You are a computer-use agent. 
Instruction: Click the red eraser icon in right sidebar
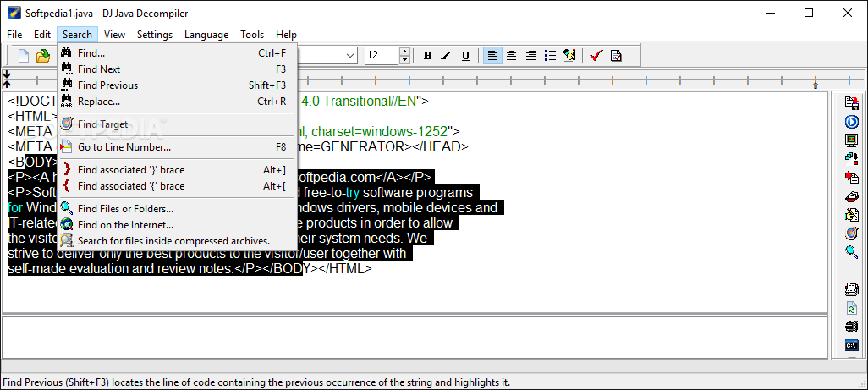pos(851,196)
